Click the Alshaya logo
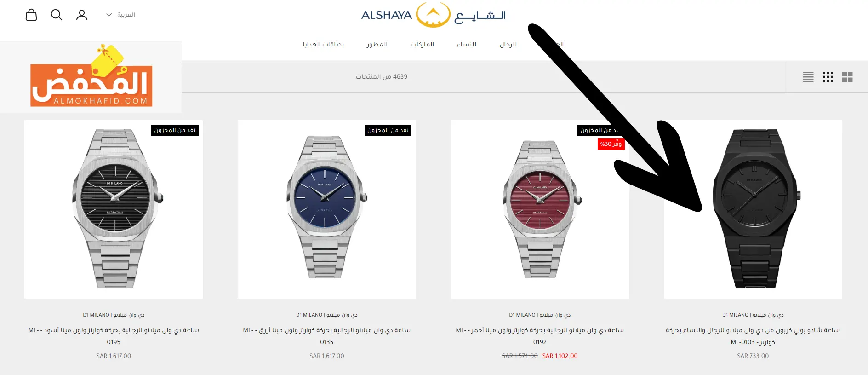Screen dimensions: 868x375 (434, 15)
